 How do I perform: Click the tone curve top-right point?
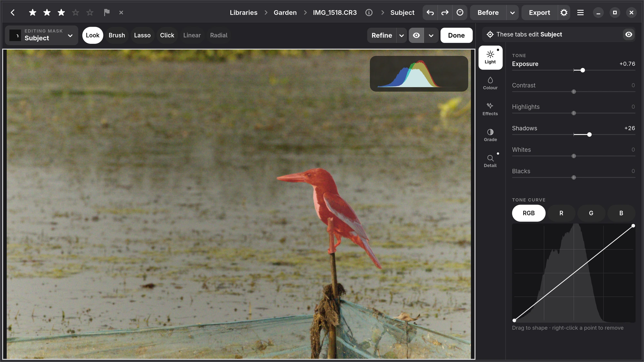tap(633, 226)
